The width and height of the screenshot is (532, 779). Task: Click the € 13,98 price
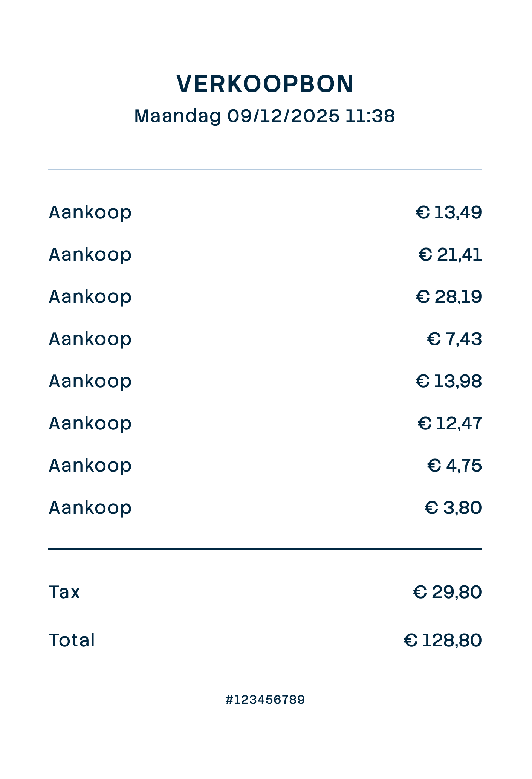point(449,381)
